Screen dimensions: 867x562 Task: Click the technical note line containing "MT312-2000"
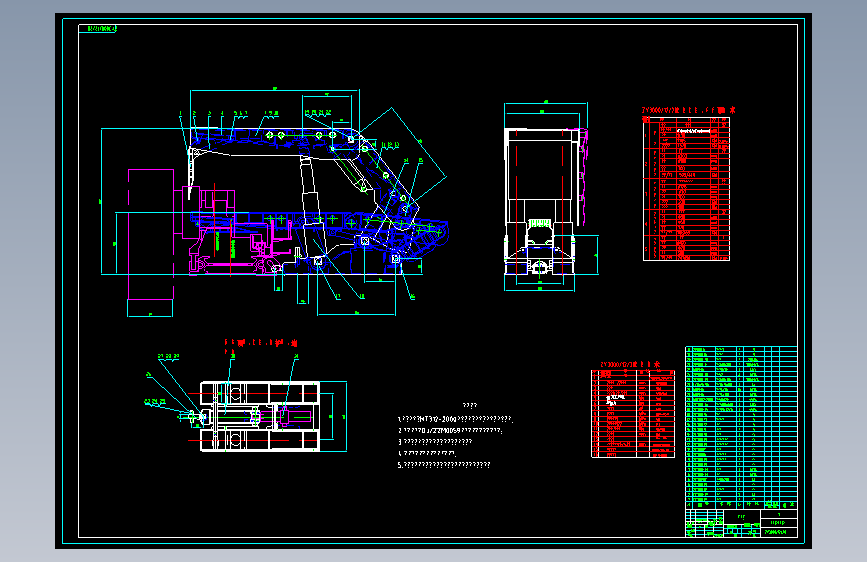[x=456, y=419]
